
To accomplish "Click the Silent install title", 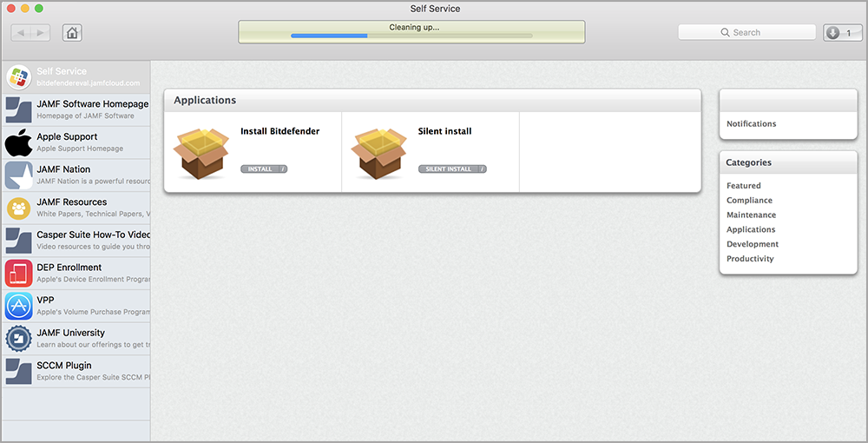I will 444,131.
